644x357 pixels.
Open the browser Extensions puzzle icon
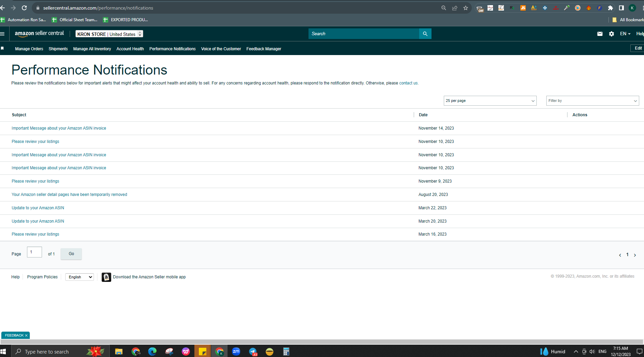[611, 8]
